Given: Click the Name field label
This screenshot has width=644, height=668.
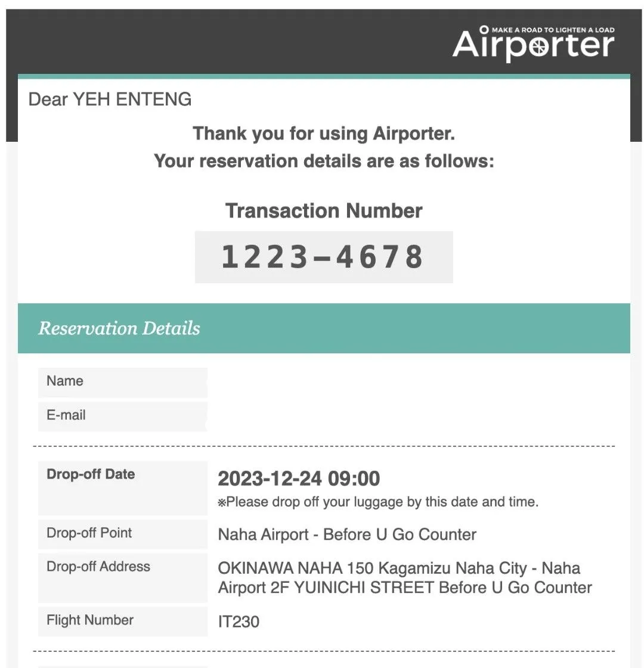Looking at the screenshot, I should click(65, 381).
